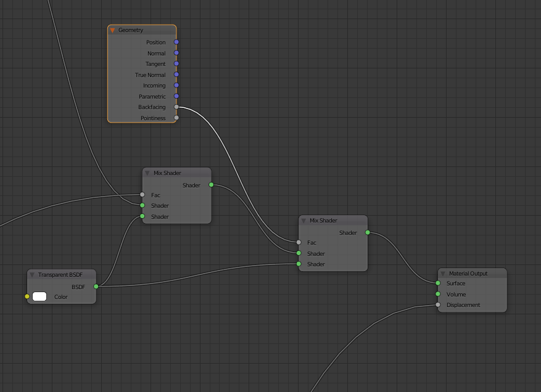Viewport: 541px width, 392px height.
Task: Click the Surface input on Material Output
Action: tap(439, 284)
